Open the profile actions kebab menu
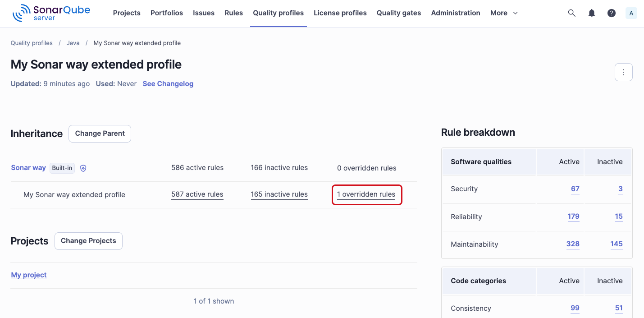This screenshot has height=318, width=644. (x=624, y=72)
